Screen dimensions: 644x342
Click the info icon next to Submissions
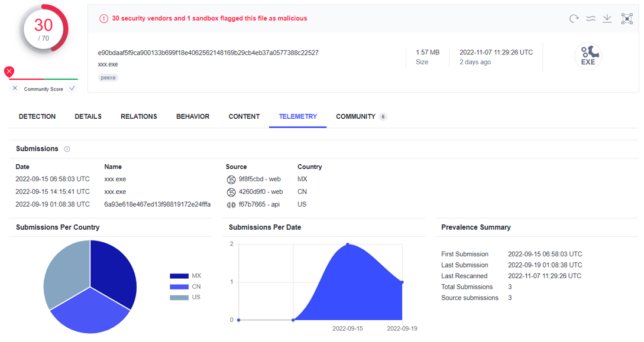[x=67, y=149]
